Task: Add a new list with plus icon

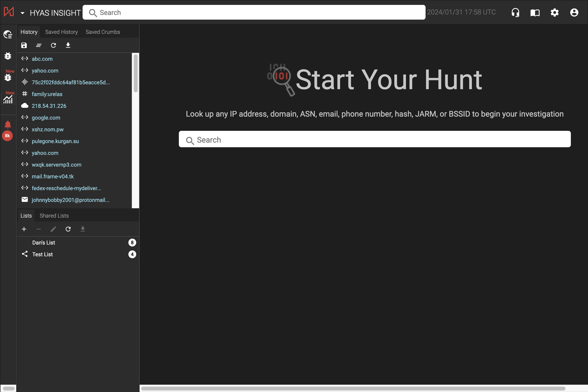Action: point(24,229)
